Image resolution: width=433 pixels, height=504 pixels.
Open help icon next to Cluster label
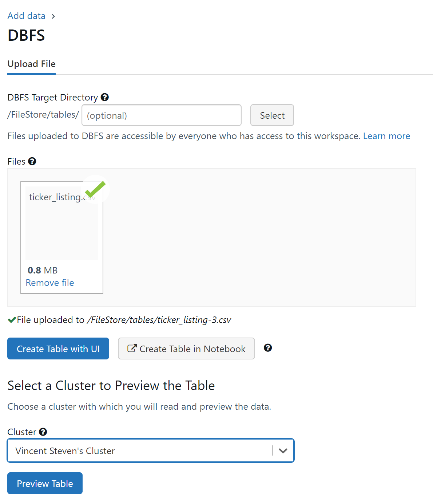coord(43,432)
